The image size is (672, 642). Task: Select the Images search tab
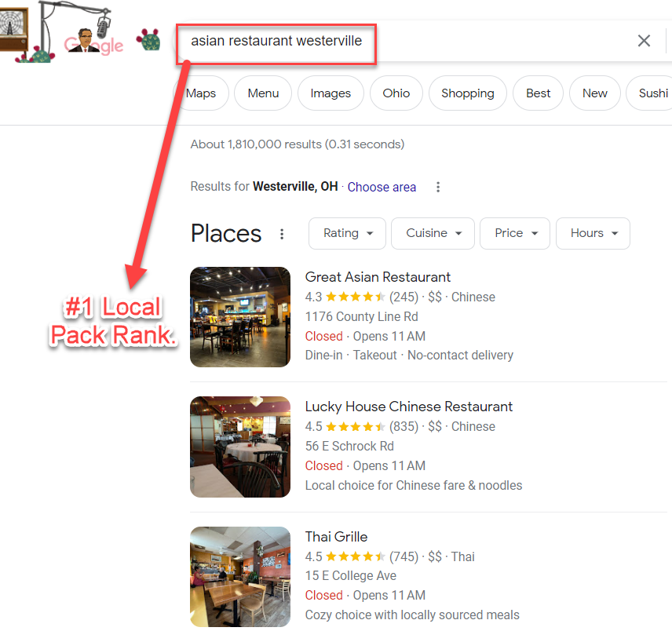pyautogui.click(x=331, y=93)
